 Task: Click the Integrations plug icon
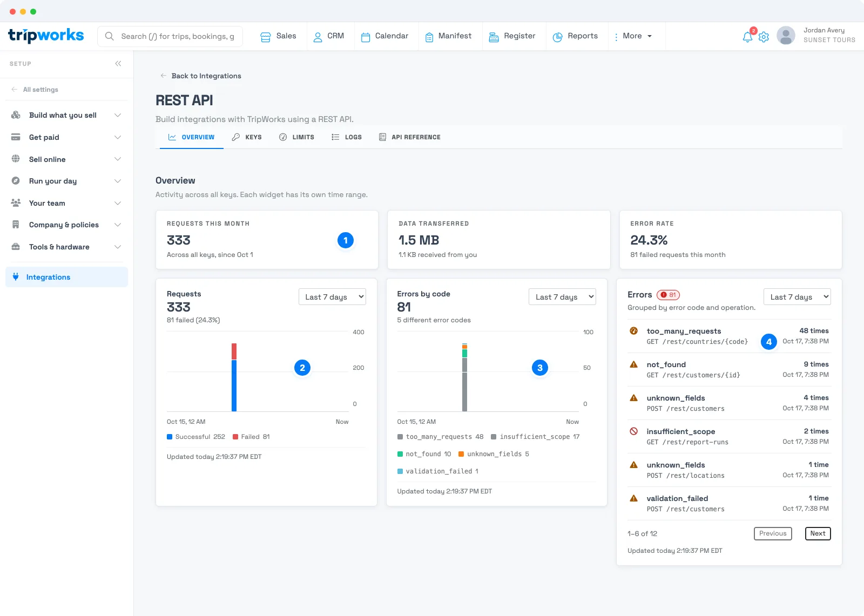point(15,277)
